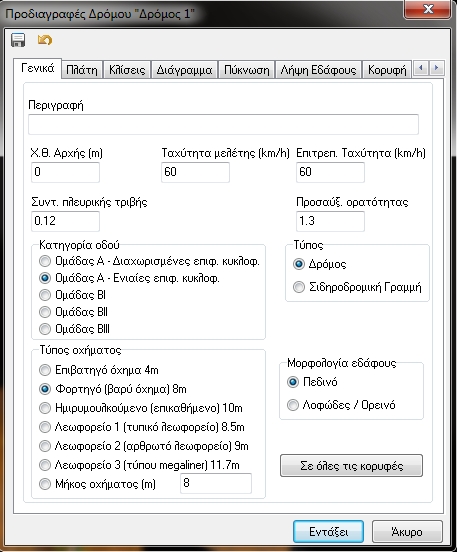
Task: Switch to the Διάγραμμα tab
Action: click(x=184, y=70)
